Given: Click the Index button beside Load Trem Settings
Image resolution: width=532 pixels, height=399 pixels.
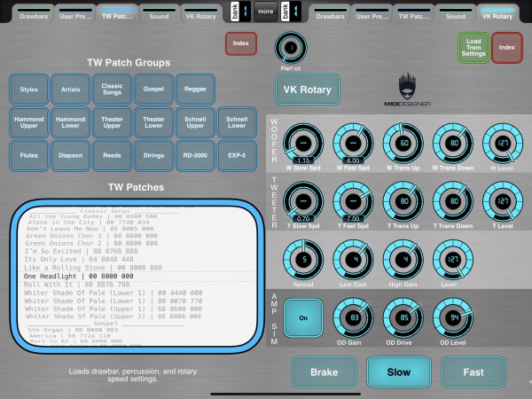Looking at the screenshot, I should pyautogui.click(x=506, y=48).
